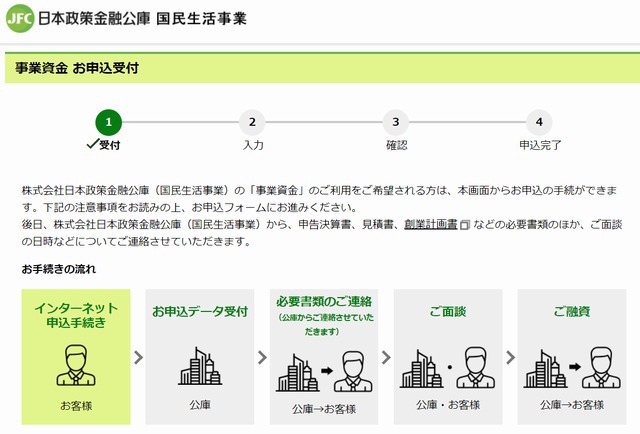Select step 2 入力 circle
Image resolution: width=640 pixels, height=434 pixels.
pyautogui.click(x=252, y=122)
